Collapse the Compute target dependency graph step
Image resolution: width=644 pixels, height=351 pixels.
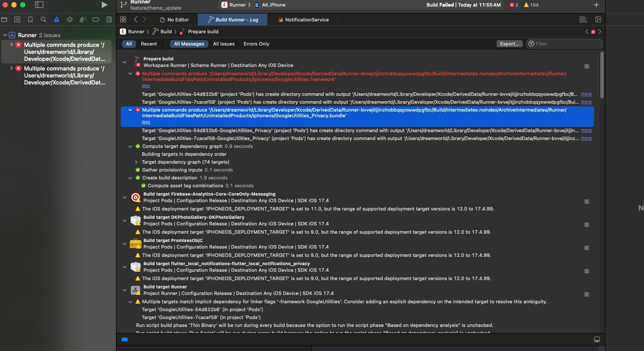point(130,147)
